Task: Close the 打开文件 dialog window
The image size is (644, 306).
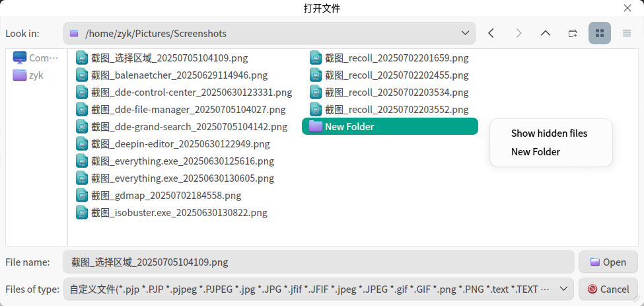Action: click(627, 8)
